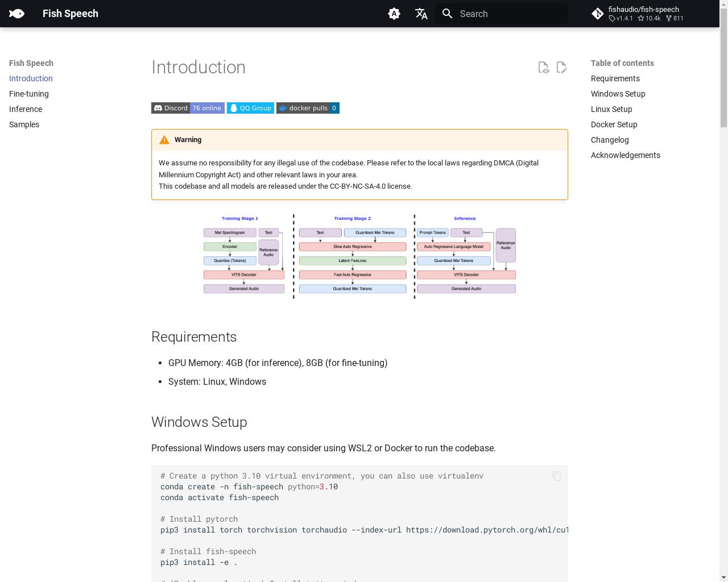Jump to Requirements in table of contents
Image resolution: width=728 pixels, height=582 pixels.
(x=615, y=78)
